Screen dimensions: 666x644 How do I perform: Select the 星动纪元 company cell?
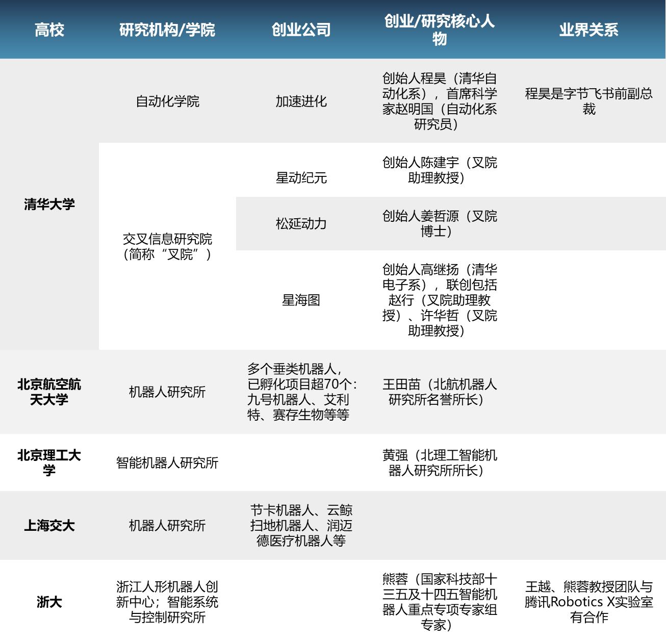pyautogui.click(x=301, y=170)
